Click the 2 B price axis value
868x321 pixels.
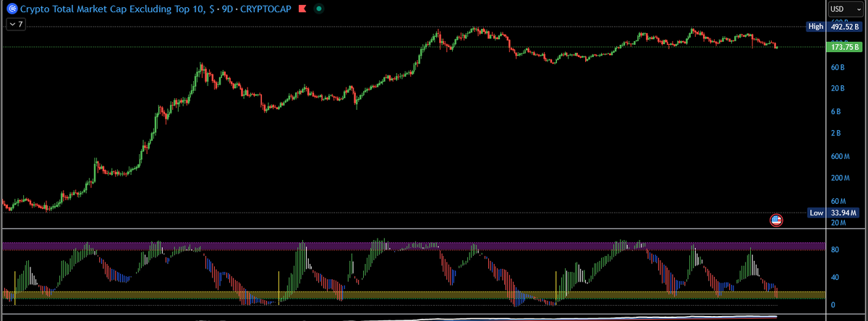[x=836, y=133]
